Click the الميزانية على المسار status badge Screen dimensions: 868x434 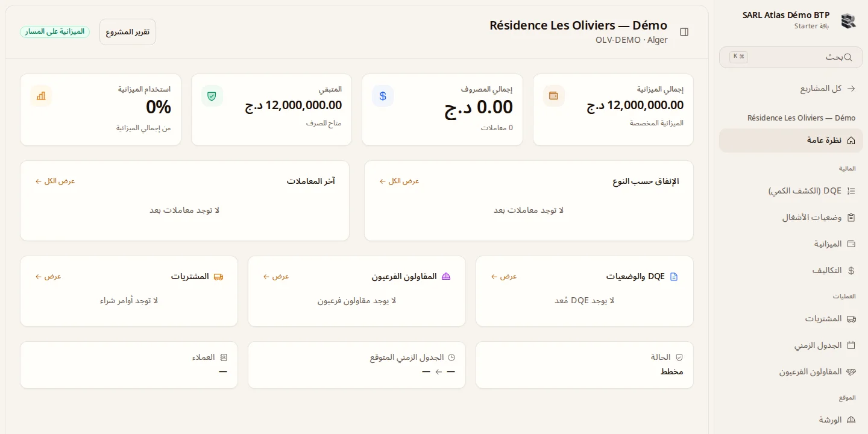[55, 32]
